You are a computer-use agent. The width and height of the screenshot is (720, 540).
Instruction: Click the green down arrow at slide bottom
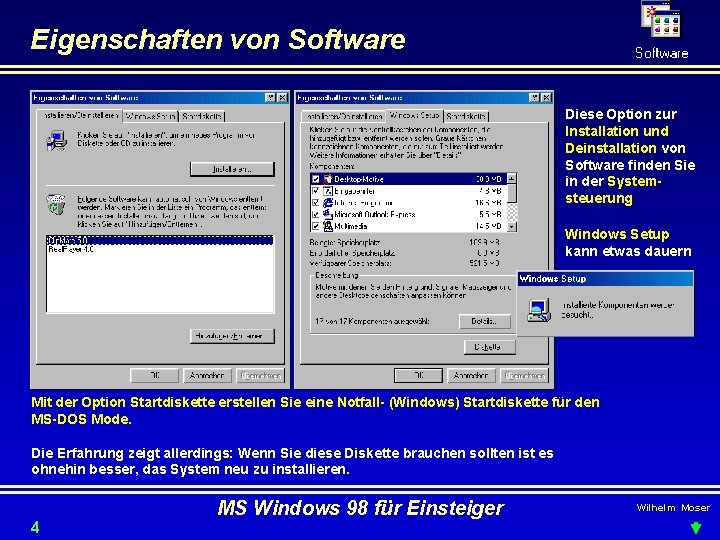click(x=696, y=528)
